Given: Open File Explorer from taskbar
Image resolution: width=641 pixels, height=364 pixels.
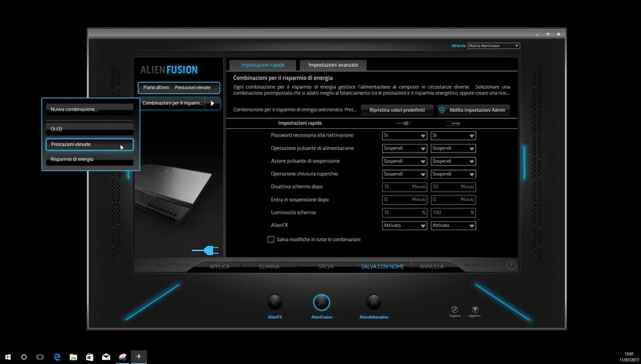Looking at the screenshot, I should (x=74, y=357).
